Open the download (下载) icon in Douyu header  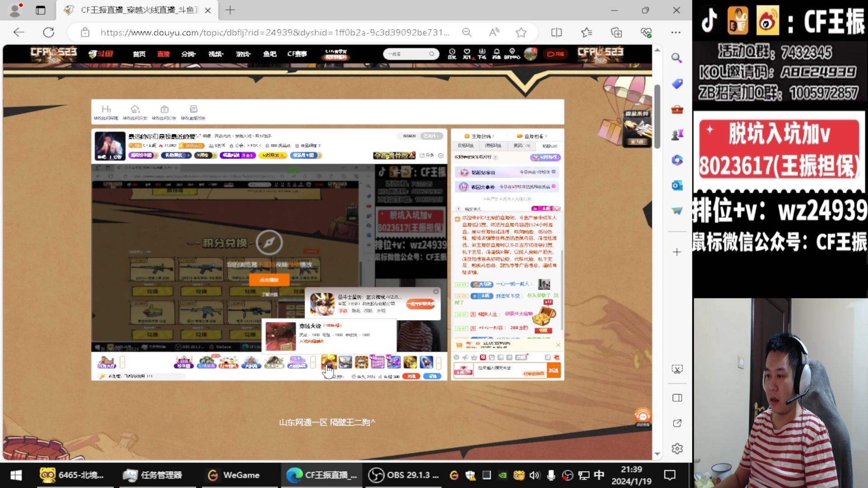482,53
